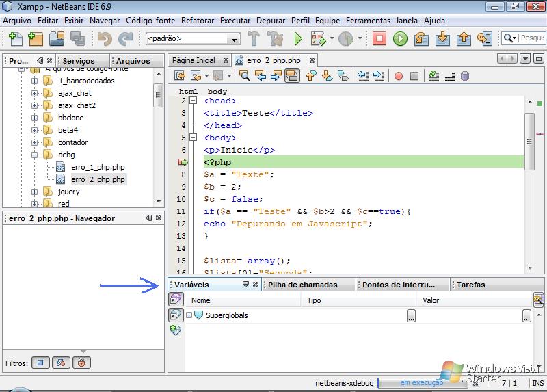Create new watch in Variáveis panel
This screenshot has width=547, height=392.
pos(176,330)
